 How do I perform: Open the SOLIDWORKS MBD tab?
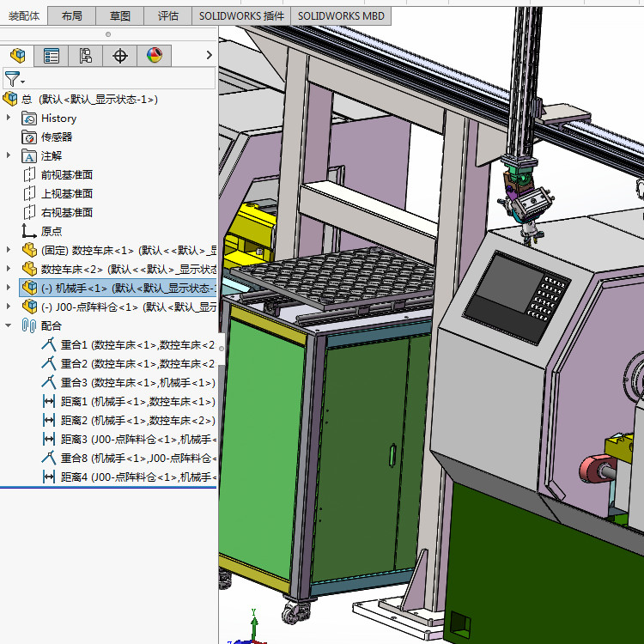tap(341, 16)
